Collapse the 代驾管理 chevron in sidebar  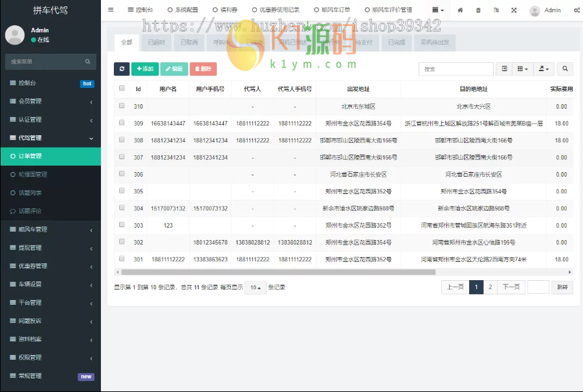point(91,138)
